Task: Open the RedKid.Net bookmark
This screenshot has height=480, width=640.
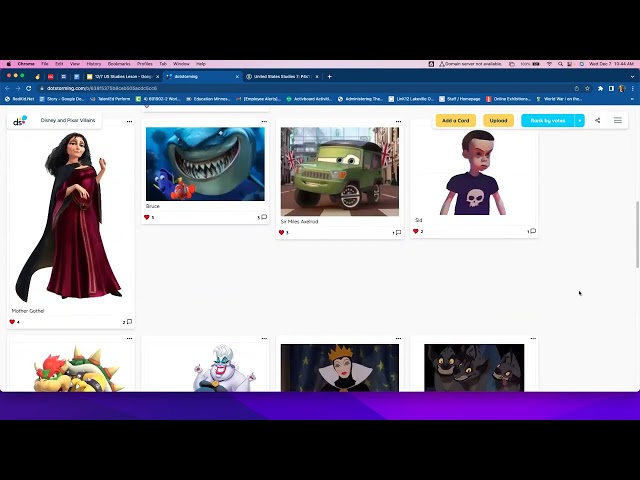Action: click(20, 99)
